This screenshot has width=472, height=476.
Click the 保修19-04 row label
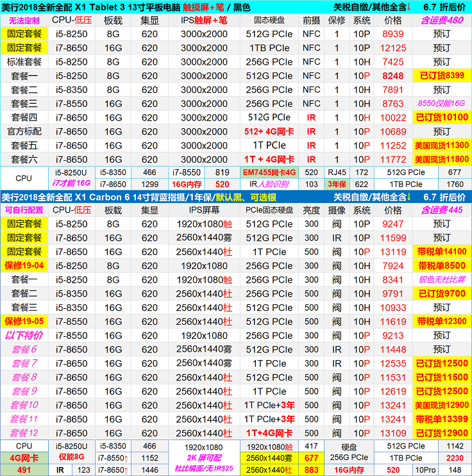[x=24, y=265]
